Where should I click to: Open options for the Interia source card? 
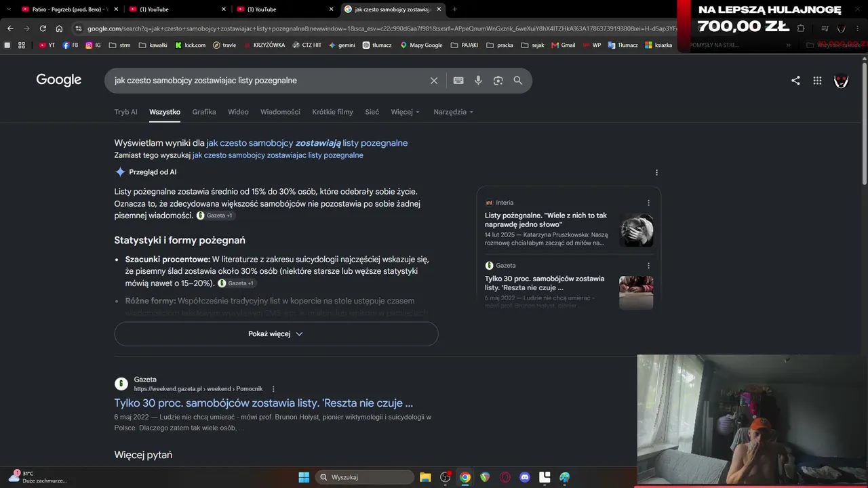coord(648,203)
